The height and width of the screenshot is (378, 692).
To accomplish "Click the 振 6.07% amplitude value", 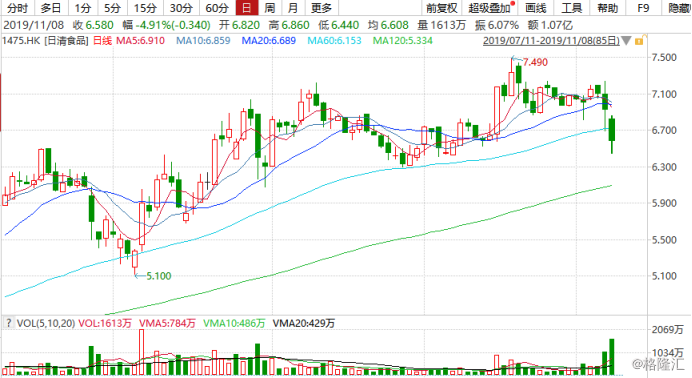I will pos(496,25).
